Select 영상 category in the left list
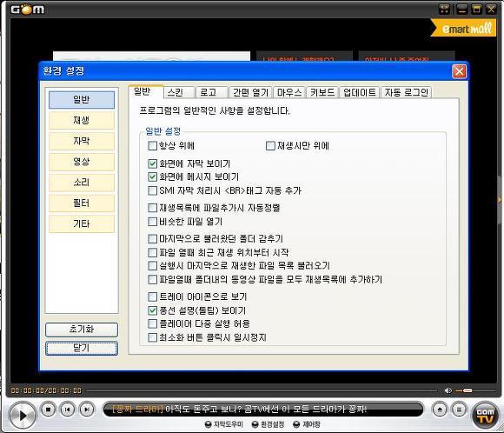Viewport: 504px width, 433px height. point(82,162)
